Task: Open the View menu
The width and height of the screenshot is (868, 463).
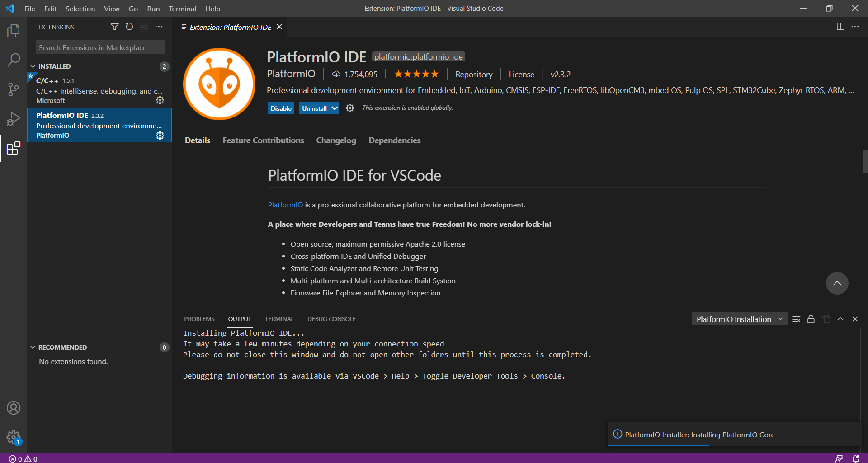Action: pyautogui.click(x=112, y=9)
